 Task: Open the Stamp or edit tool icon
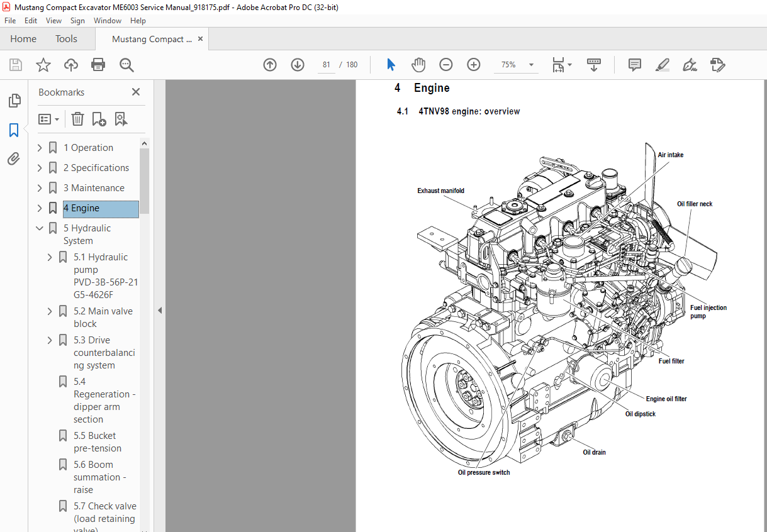click(717, 65)
